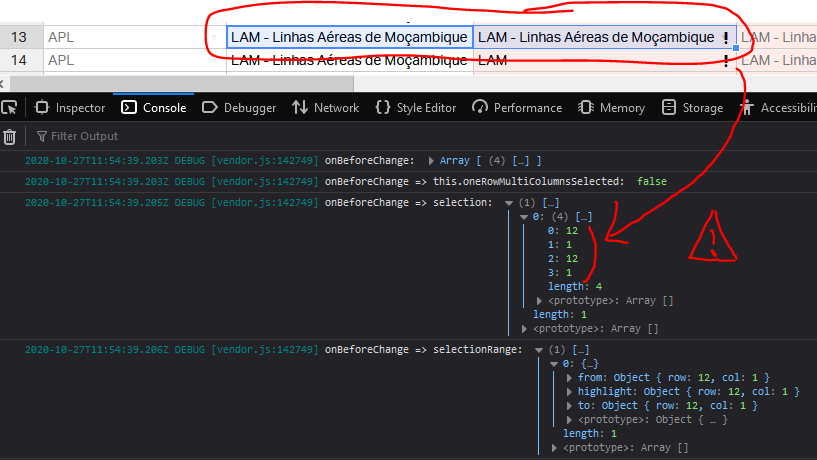Expand the onBeforeChange Array (4) entry
The height and width of the screenshot is (460, 817).
[x=431, y=161]
